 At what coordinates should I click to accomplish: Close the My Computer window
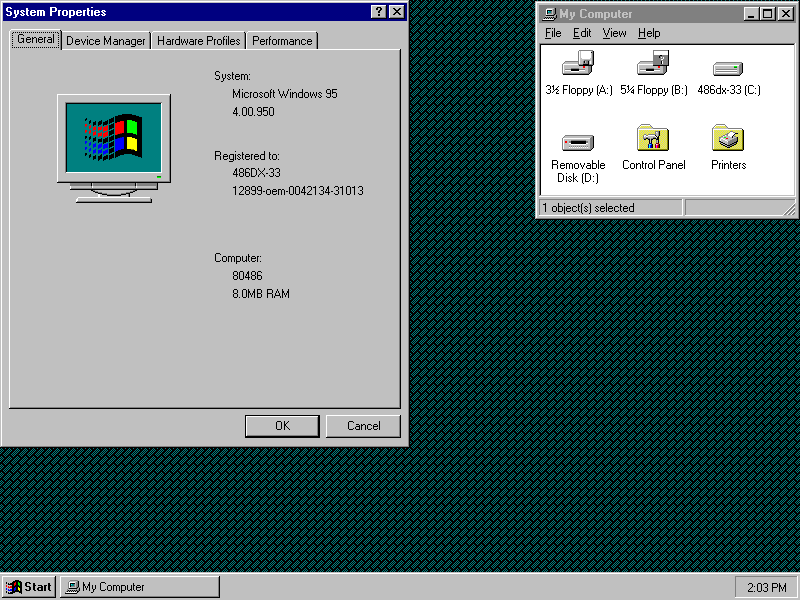(786, 14)
